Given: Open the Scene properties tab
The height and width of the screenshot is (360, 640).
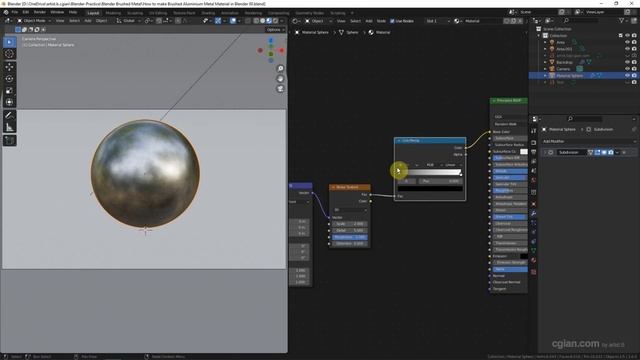Looking at the screenshot, I should tap(533, 171).
